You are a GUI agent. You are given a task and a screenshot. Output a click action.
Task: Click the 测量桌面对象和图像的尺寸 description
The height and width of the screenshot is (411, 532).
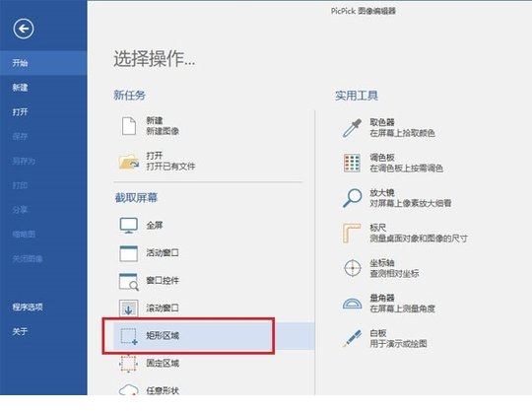(x=419, y=239)
